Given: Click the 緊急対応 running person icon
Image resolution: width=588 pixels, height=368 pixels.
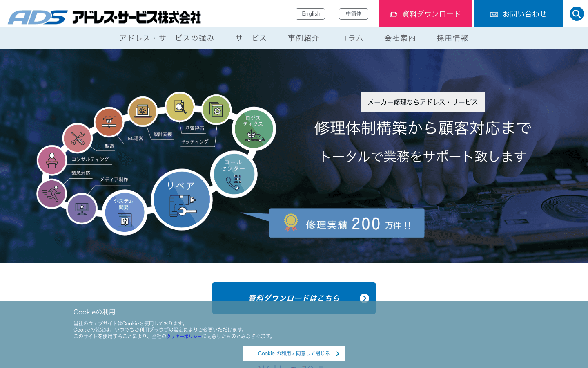Looking at the screenshot, I should click(x=52, y=193).
